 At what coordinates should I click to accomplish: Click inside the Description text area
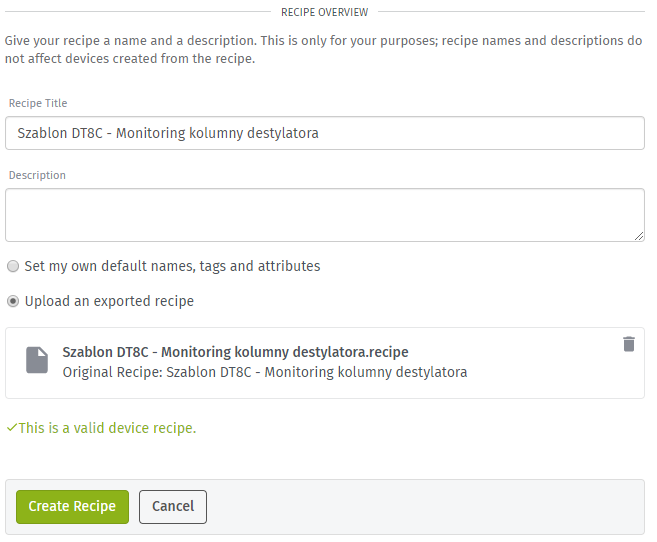[x=325, y=215]
